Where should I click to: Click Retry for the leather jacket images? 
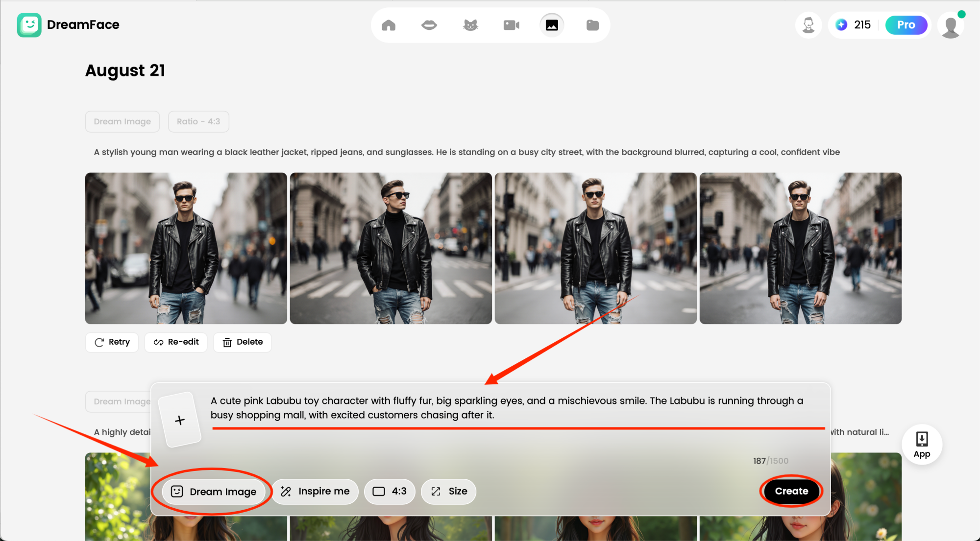pyautogui.click(x=112, y=342)
